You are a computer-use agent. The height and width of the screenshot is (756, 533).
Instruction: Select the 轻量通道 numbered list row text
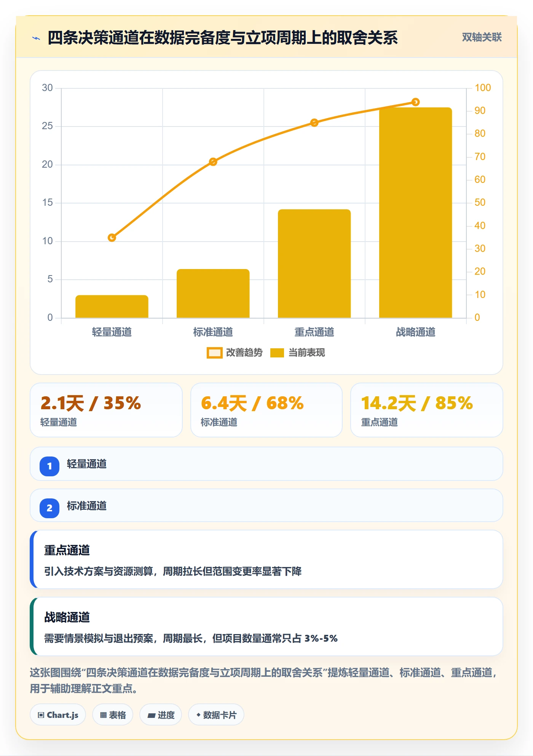coord(87,464)
